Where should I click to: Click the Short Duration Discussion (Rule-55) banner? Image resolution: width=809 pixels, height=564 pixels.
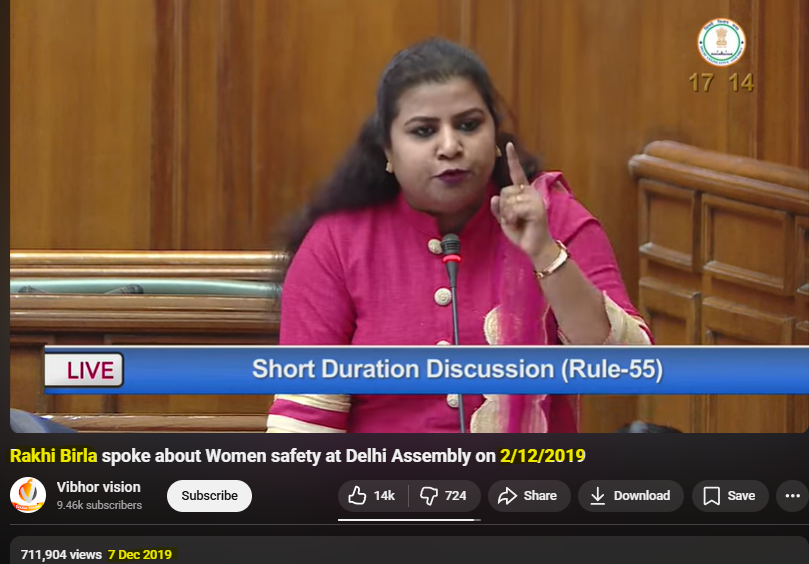coord(457,369)
